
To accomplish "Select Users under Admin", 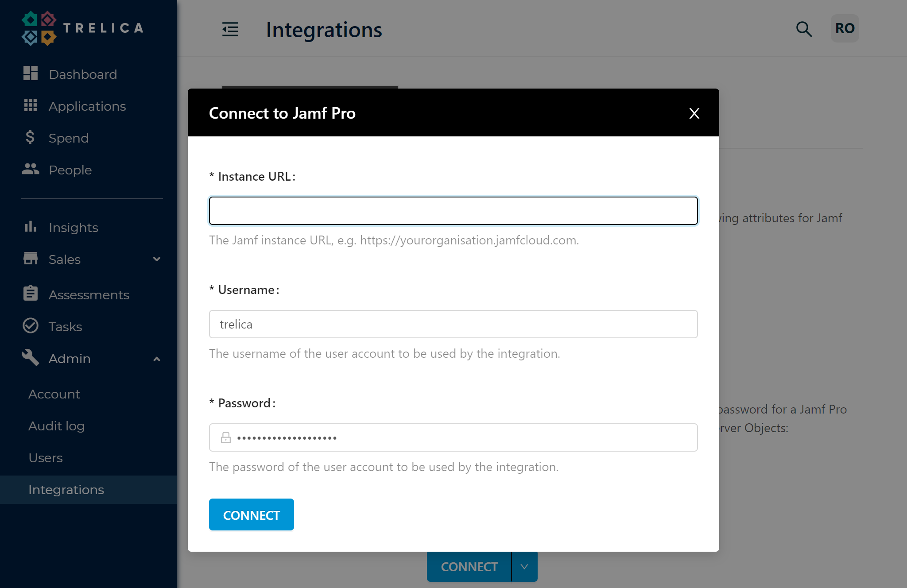I will pyautogui.click(x=46, y=458).
